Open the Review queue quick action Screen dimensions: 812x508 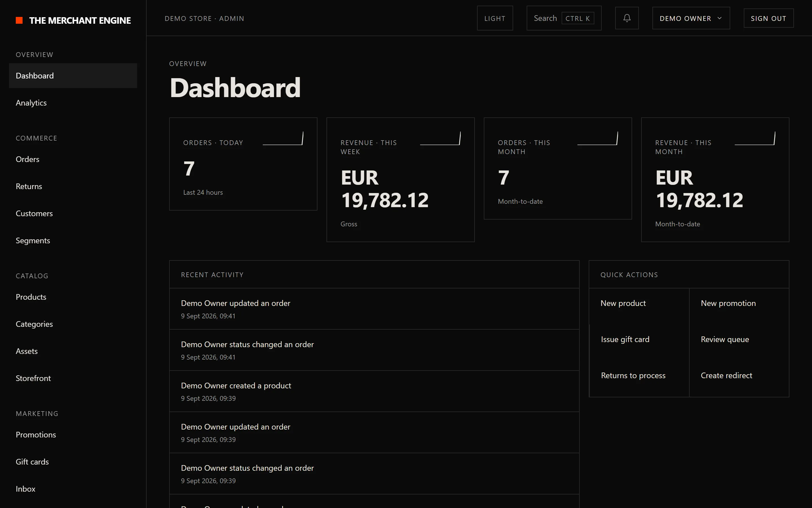pyautogui.click(x=739, y=342)
